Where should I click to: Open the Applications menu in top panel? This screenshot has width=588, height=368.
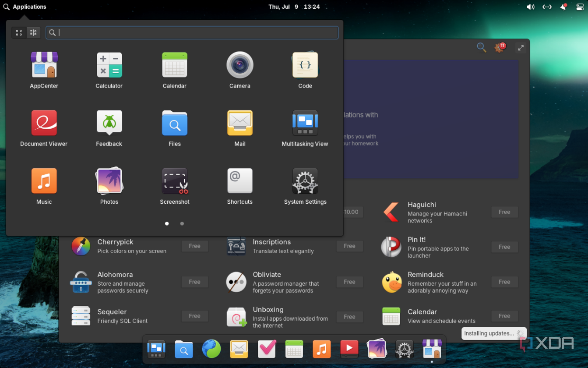pyautogui.click(x=25, y=7)
